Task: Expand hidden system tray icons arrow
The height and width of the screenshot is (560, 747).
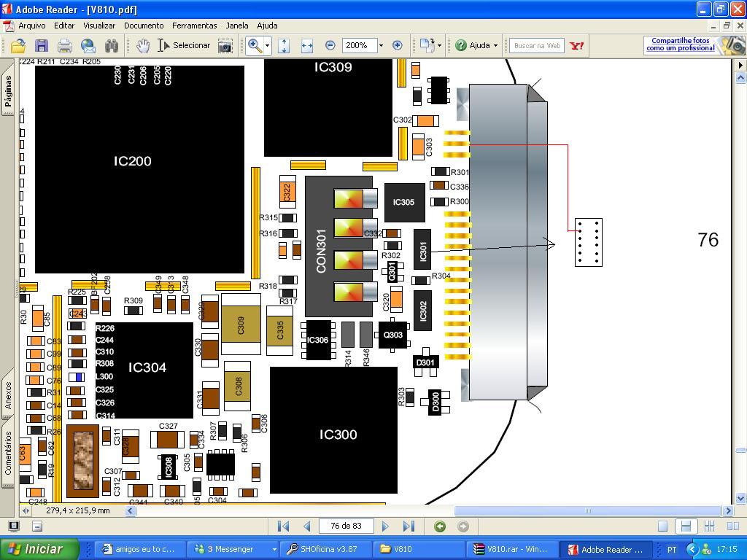Action: click(x=693, y=550)
